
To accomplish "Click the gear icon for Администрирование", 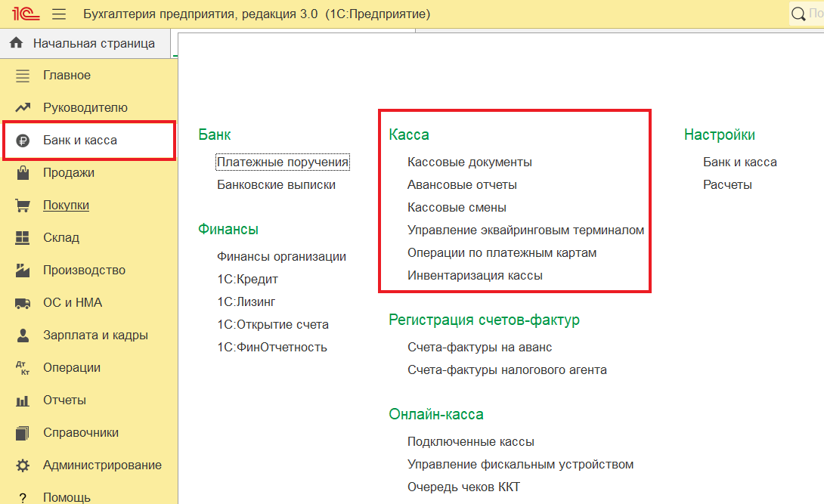I will point(23,465).
